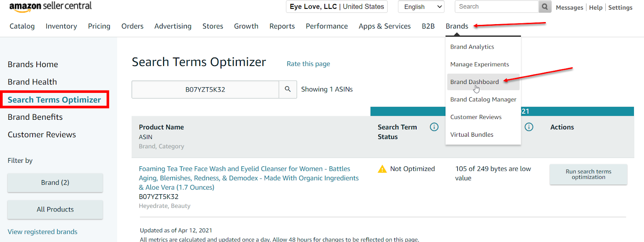
Task: Click the ASIN search field containing B07YZT5K32
Action: click(205, 90)
